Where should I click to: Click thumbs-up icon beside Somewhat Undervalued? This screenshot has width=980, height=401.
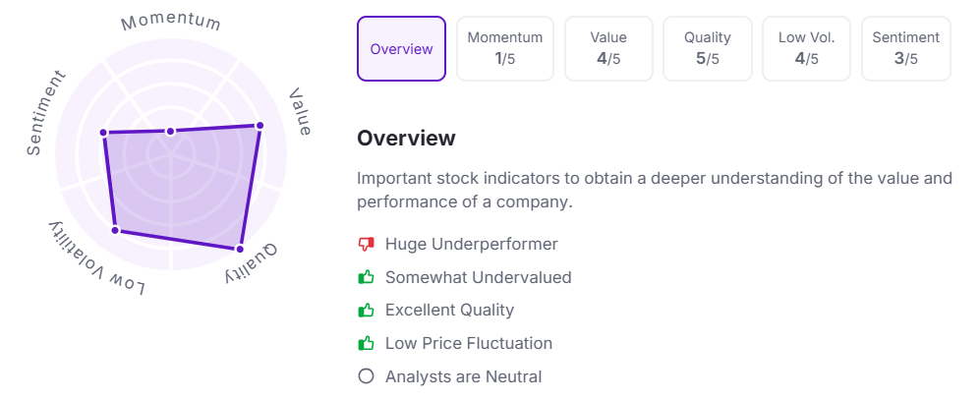[367, 277]
